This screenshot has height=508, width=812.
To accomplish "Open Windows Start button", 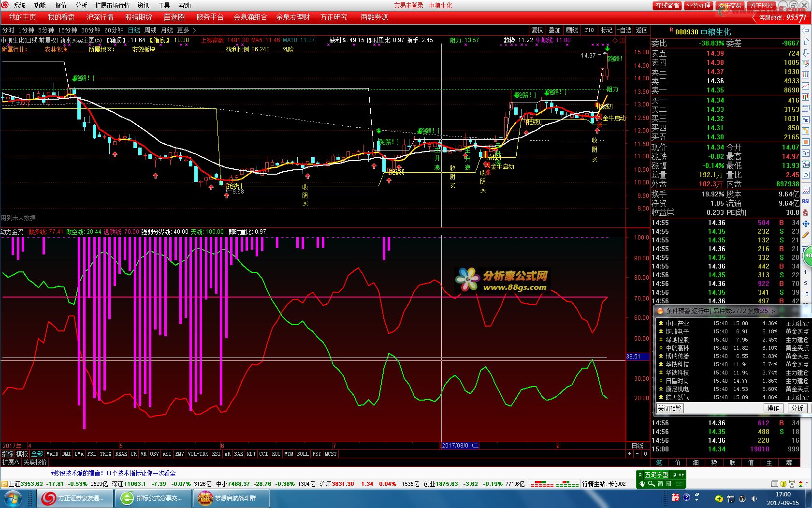I will coord(13,498).
